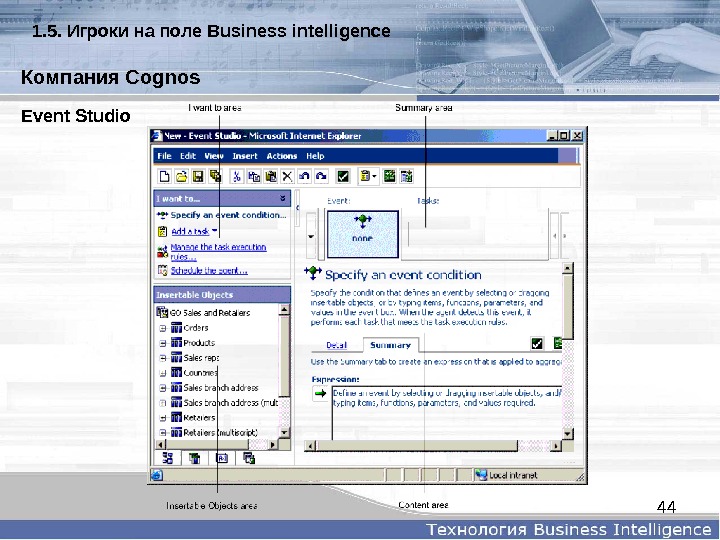Viewport: 720px width, 540px height.
Task: Click Specify an event condition in I want to
Action: pyautogui.click(x=228, y=215)
